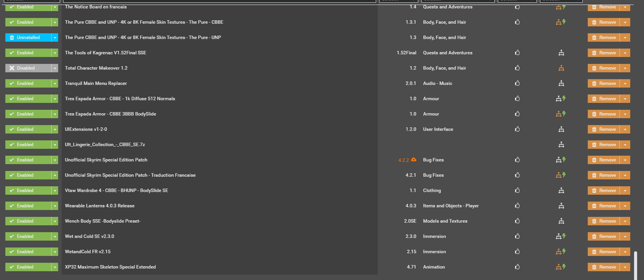Viewport: 644px width, 280px height.
Task: Expand Remove options arrow for UIExtensions v1-2-0
Action: pyautogui.click(x=625, y=129)
